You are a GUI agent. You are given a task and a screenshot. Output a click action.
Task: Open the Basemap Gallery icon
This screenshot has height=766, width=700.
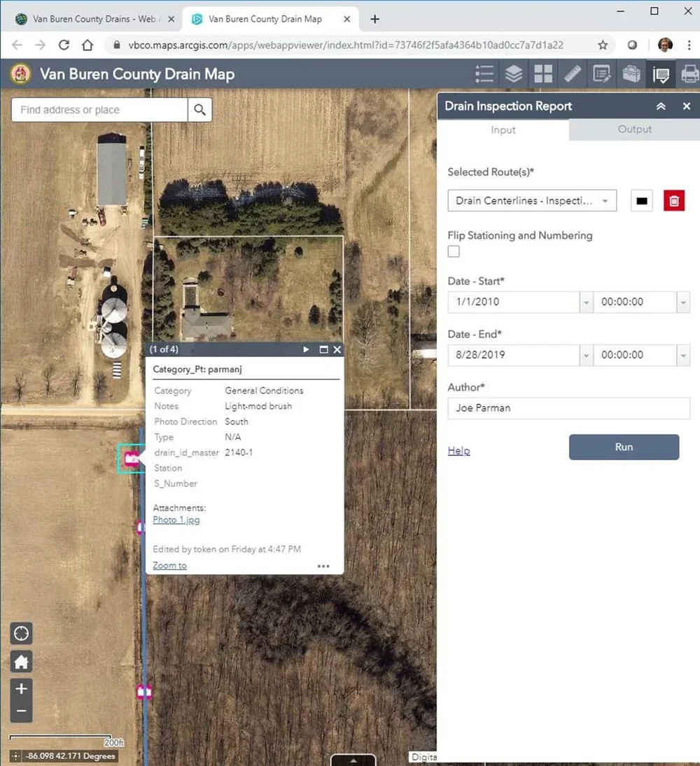click(543, 74)
